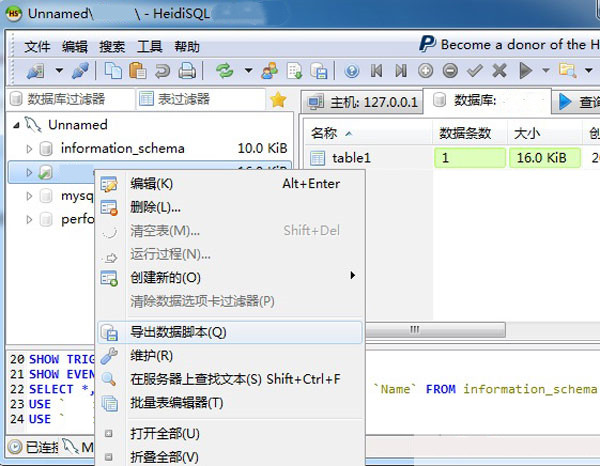
Task: Open the dropdown arrow beside session manager
Action: click(59, 71)
